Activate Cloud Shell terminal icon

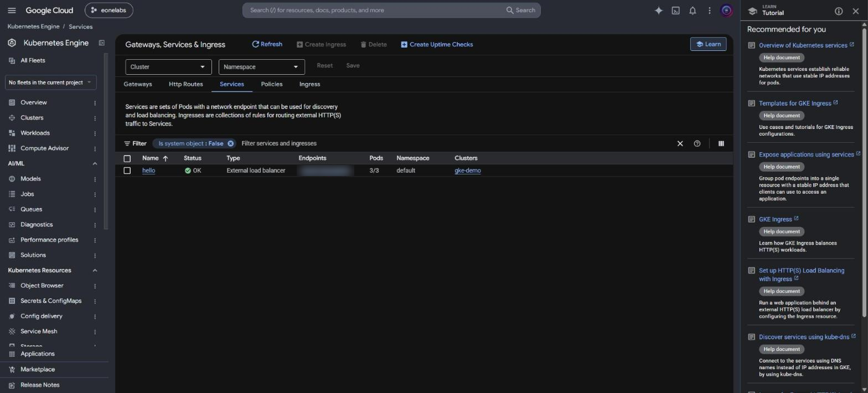(675, 11)
